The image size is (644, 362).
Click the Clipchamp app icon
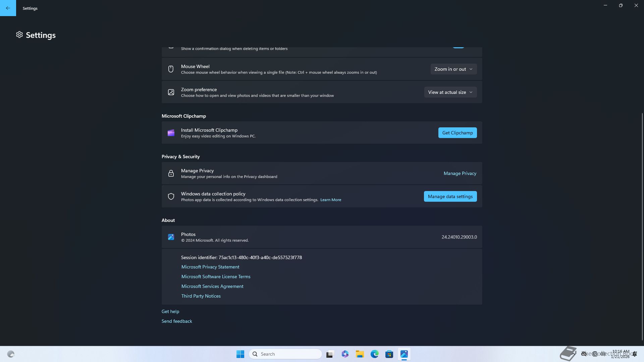(171, 133)
